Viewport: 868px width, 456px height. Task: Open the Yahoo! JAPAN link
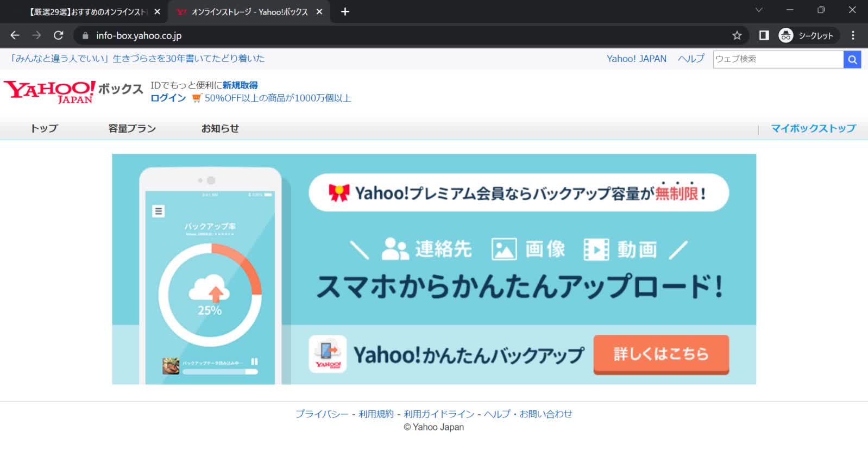[636, 59]
